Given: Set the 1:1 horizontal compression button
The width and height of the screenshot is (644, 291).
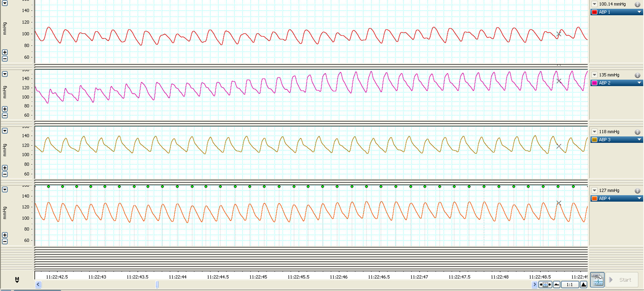Looking at the screenshot, I should [570, 285].
